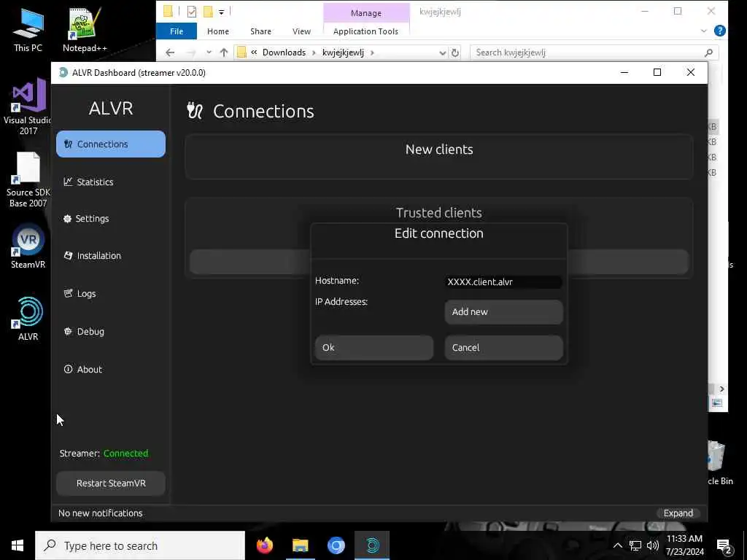The image size is (747, 560).
Task: Open Share tab in File Explorer
Action: click(x=260, y=31)
